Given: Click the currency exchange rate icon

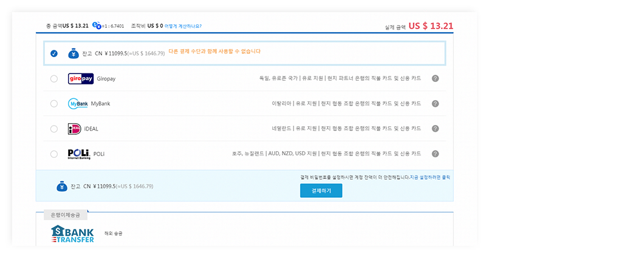Looking at the screenshot, I should 97,26.
